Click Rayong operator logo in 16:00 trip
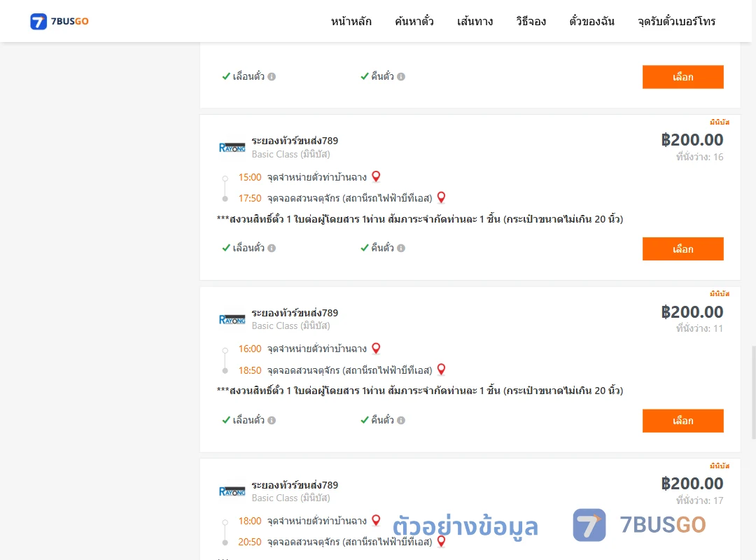The width and height of the screenshot is (756, 560). [x=232, y=319]
